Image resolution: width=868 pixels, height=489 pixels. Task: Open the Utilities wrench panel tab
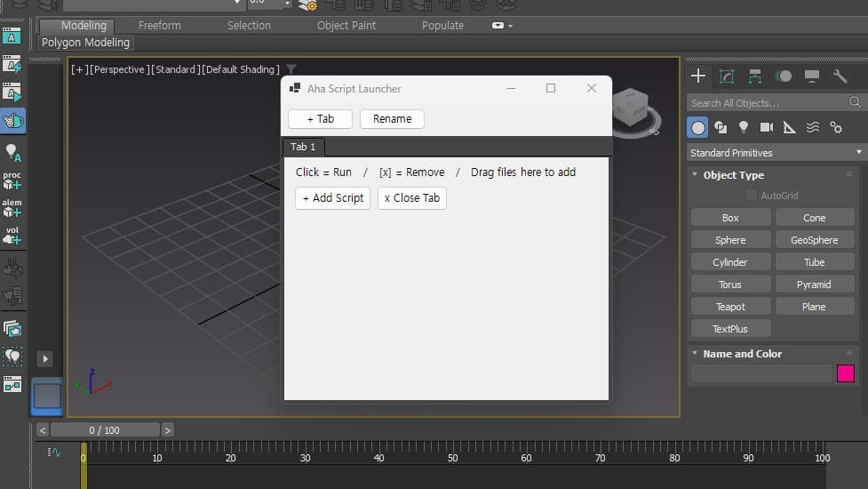pyautogui.click(x=840, y=76)
